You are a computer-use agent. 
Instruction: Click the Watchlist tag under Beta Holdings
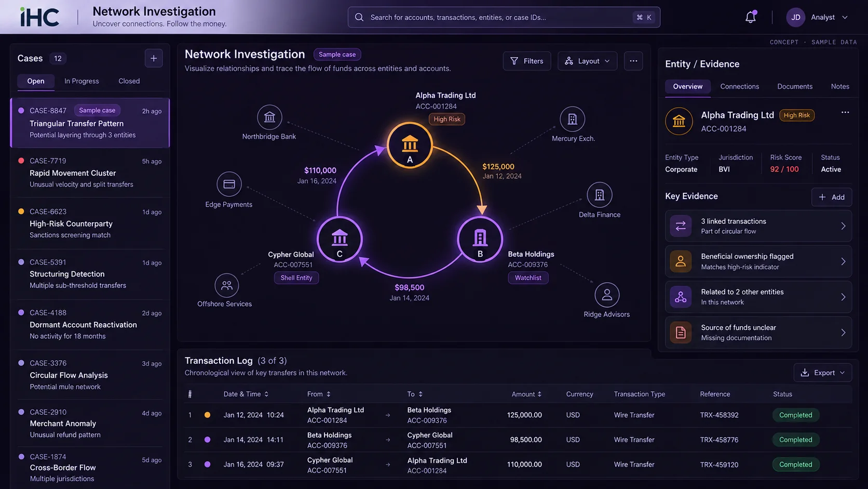click(528, 278)
